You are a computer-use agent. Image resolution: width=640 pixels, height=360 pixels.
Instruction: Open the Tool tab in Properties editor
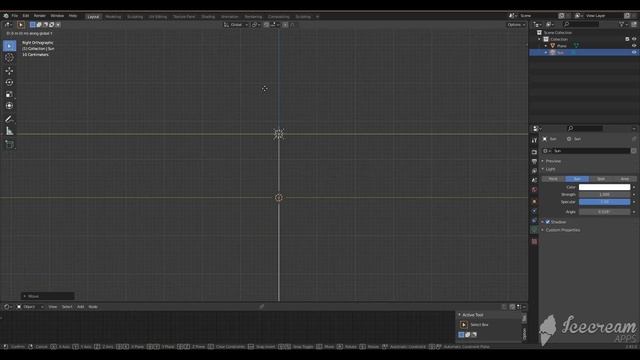coord(534,140)
